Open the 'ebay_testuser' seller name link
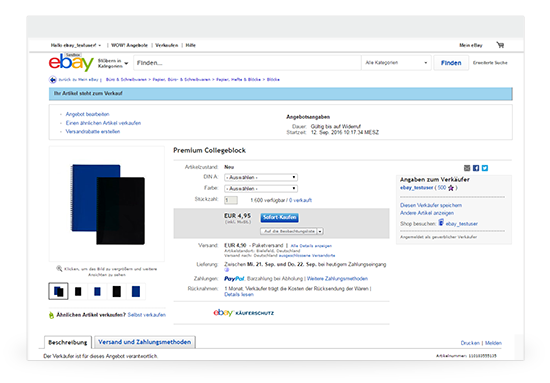This screenshot has width=550, height=383. [416, 188]
